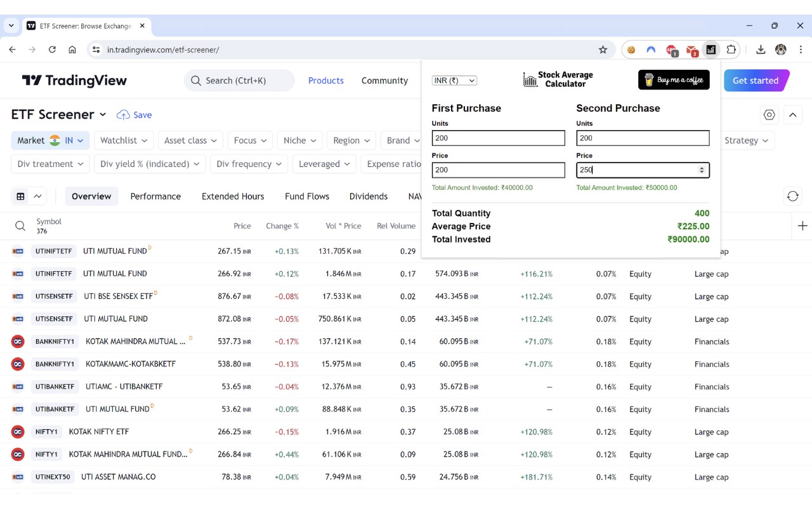Click the symbol search magnifier icon
This screenshot has height=508, width=812.
click(20, 226)
